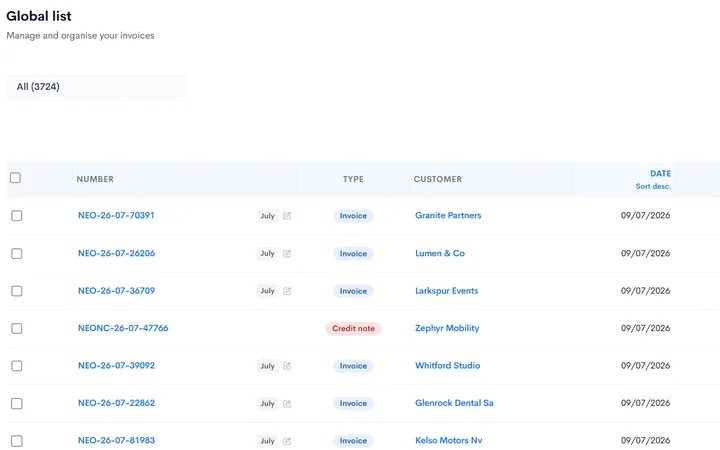Open the All (3724) tab
This screenshot has height=450, width=720.
coord(96,87)
